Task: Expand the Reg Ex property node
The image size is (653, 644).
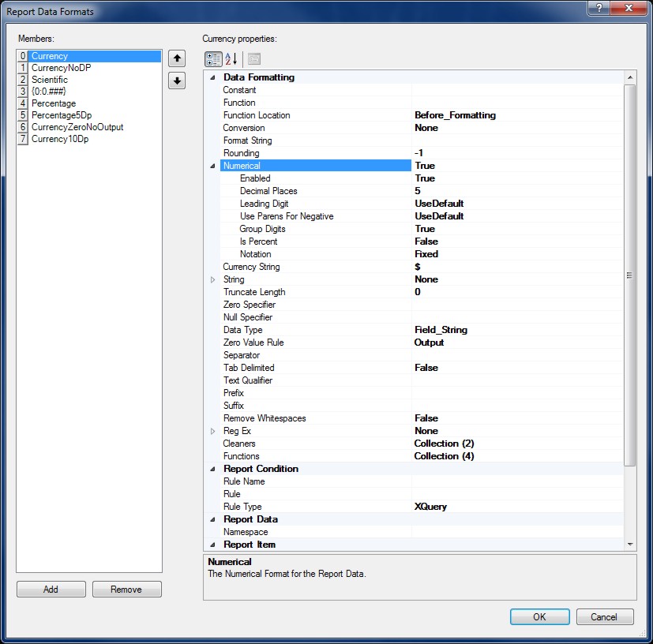Action: coord(212,431)
